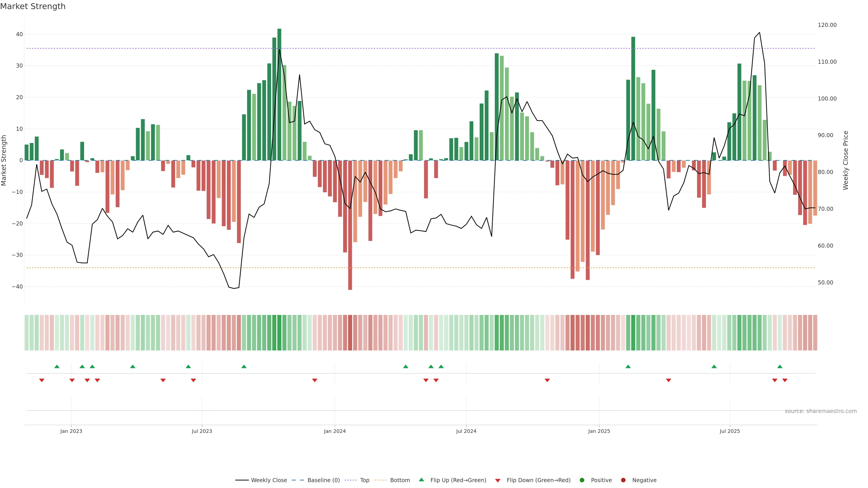Click the green Positive circle legend icon
868x488 pixels.
pos(582,480)
